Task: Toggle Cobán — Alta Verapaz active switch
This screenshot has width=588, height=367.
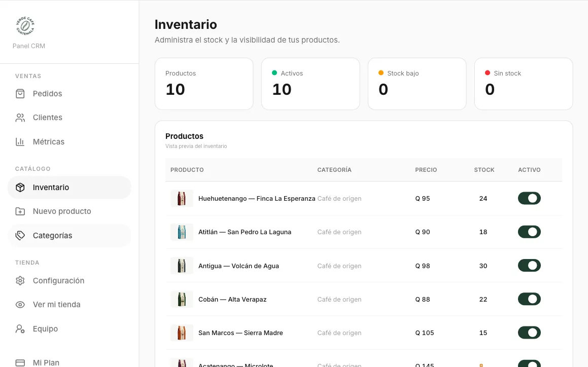Action: pyautogui.click(x=529, y=299)
